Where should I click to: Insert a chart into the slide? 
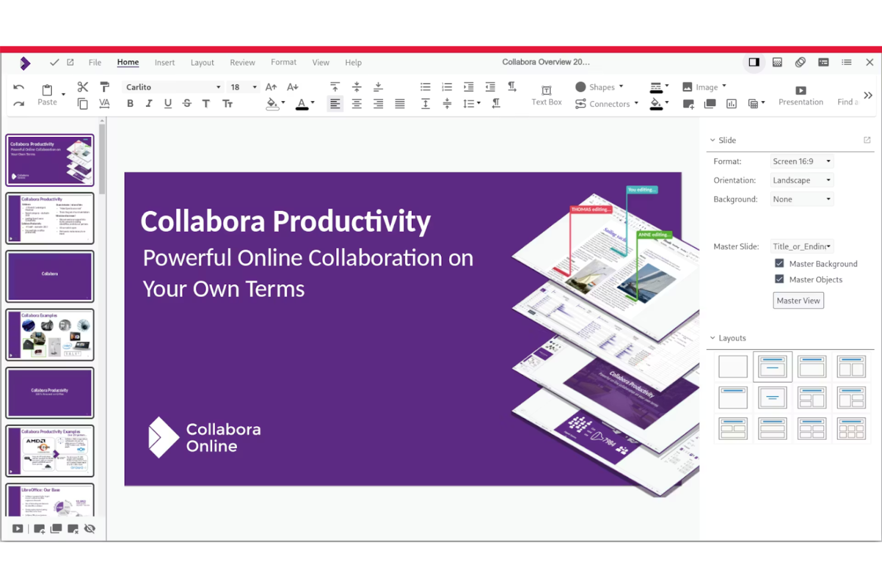coord(731,103)
